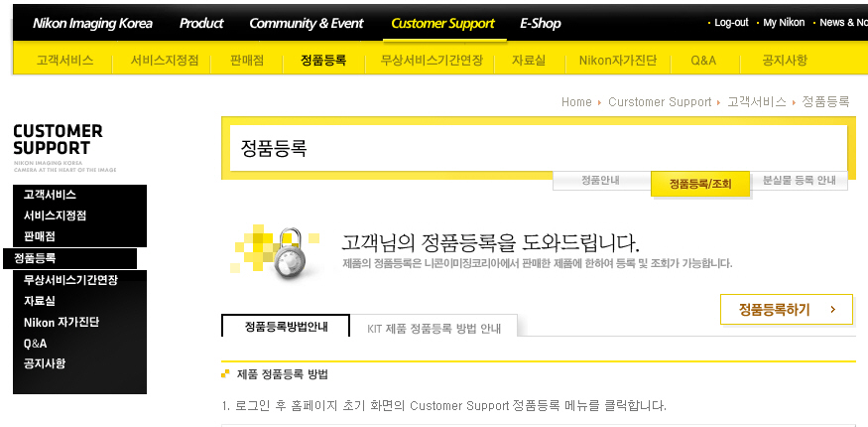Open 공지사항 in the yellow submenu bar
The height and width of the screenshot is (427, 868).
click(785, 60)
